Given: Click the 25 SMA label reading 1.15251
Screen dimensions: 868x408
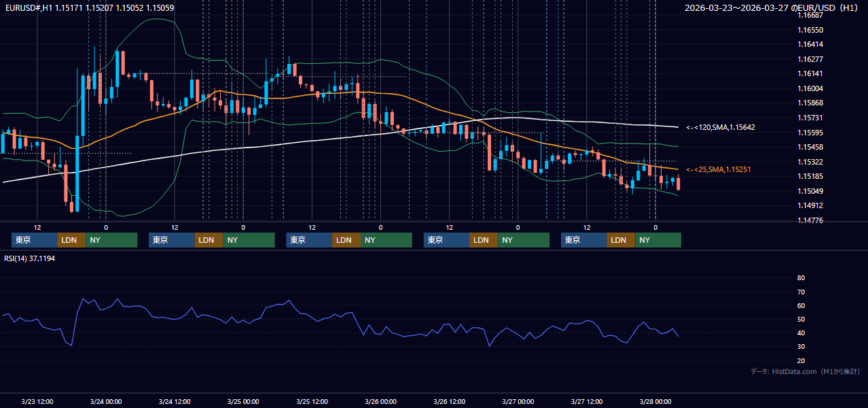Looking at the screenshot, I should click(719, 169).
